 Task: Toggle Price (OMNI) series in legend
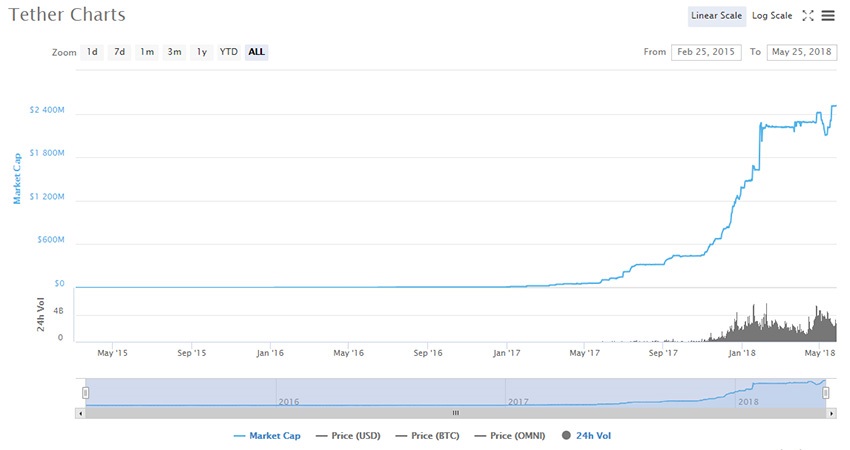[510, 436]
